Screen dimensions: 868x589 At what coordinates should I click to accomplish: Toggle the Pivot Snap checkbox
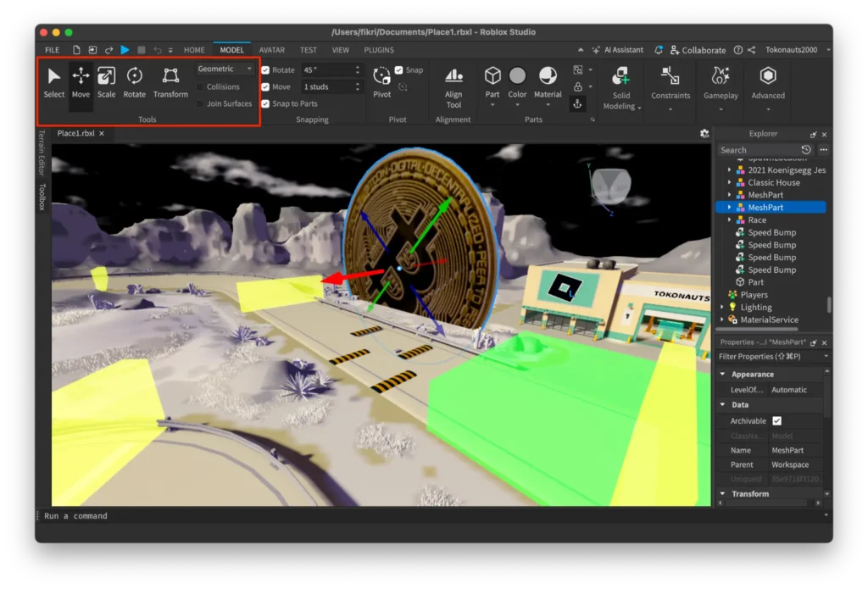tap(398, 69)
